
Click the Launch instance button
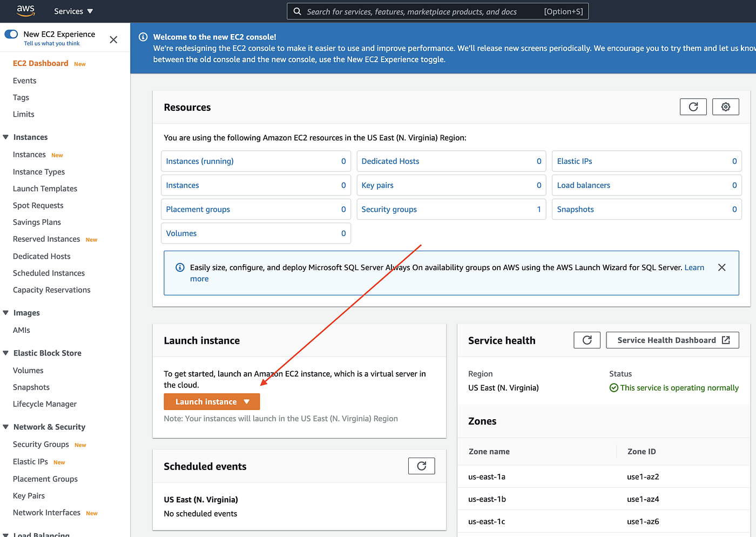coord(205,401)
